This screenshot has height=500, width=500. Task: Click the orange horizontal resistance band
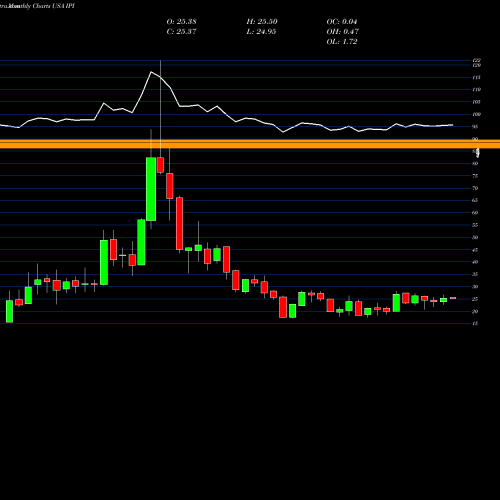click(x=250, y=144)
